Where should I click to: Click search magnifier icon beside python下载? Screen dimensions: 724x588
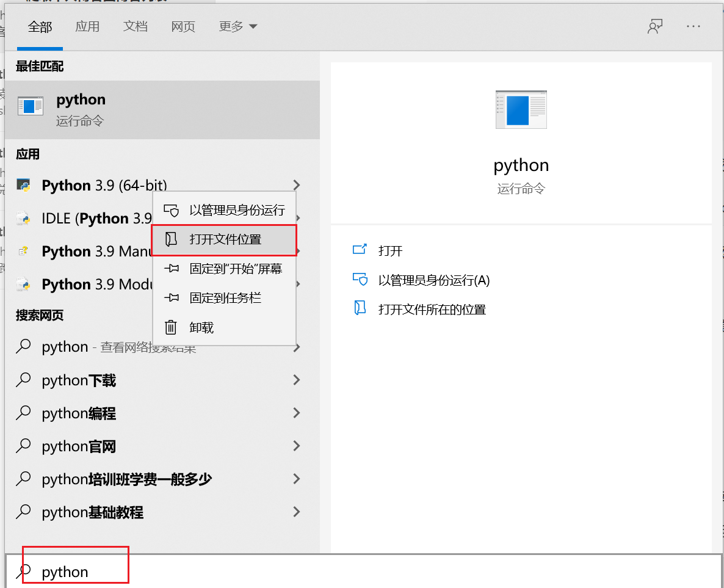[x=23, y=380]
